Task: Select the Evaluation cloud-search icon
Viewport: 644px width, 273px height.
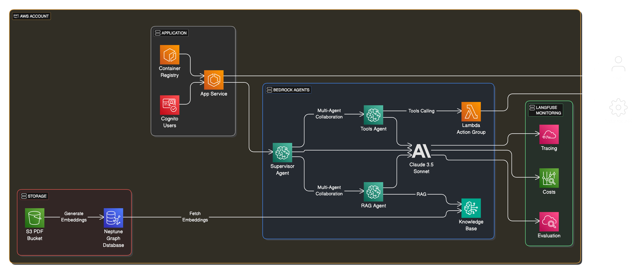Action: (549, 222)
